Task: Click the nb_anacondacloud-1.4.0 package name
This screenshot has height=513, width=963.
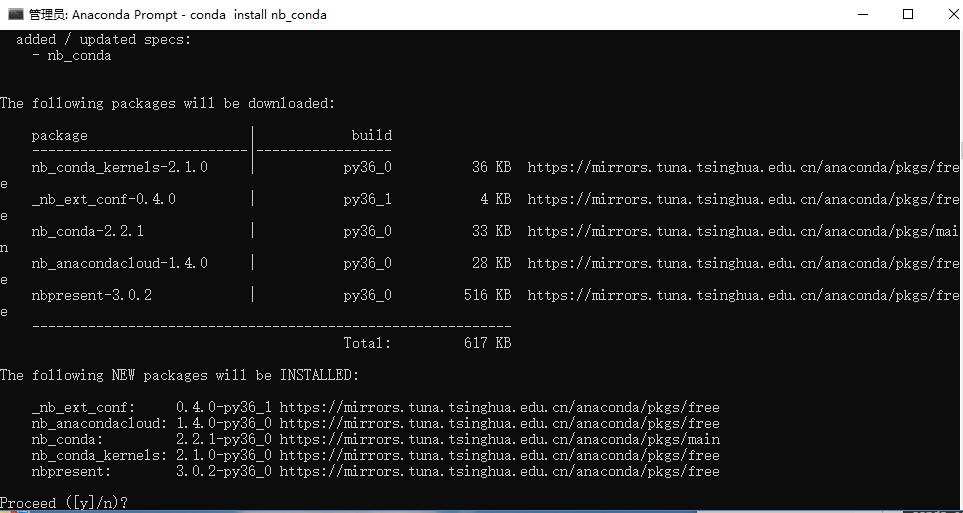Action: (x=120, y=263)
